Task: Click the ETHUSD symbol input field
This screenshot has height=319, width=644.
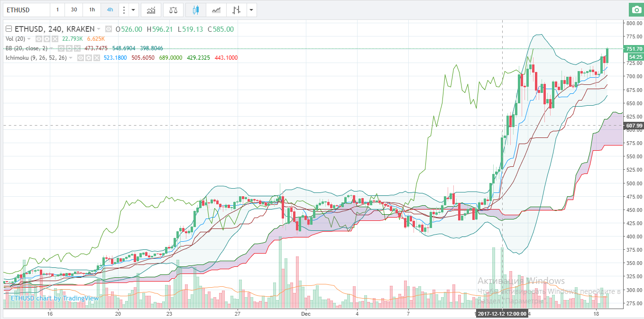Action: 26,9
